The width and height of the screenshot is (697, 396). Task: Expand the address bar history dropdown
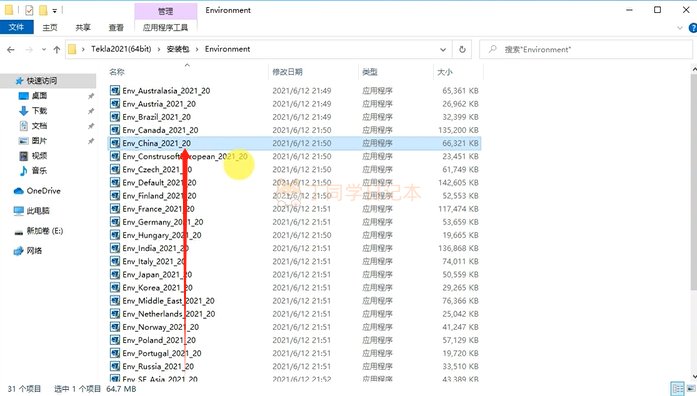(443, 50)
